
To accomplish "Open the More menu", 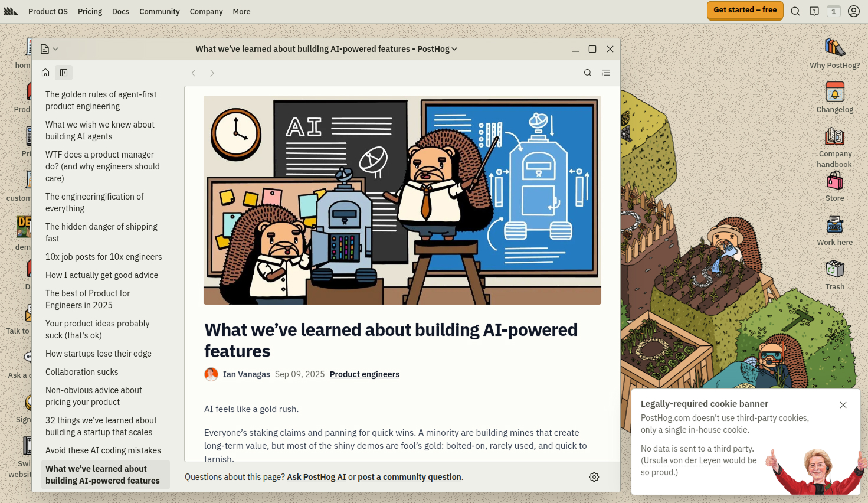I will (x=241, y=11).
